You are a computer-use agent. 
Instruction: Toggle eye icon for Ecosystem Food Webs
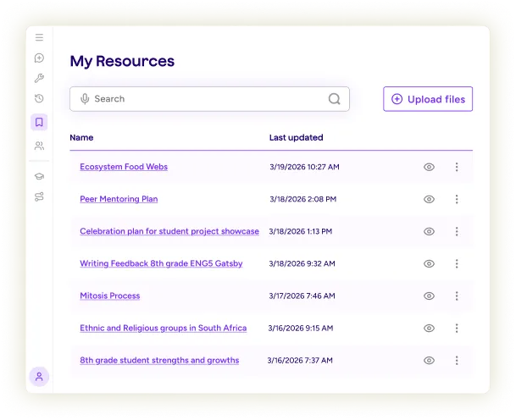pyautogui.click(x=429, y=167)
